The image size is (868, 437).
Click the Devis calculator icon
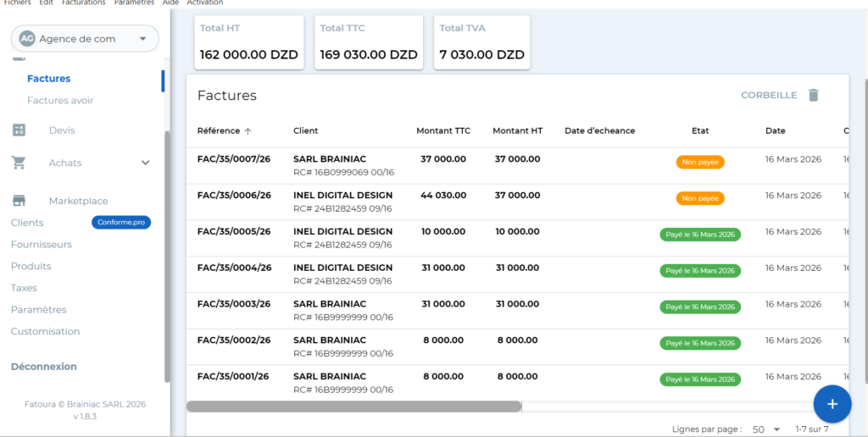point(19,130)
